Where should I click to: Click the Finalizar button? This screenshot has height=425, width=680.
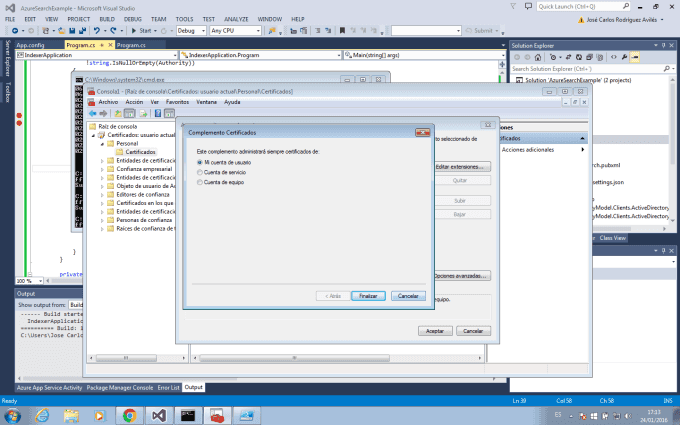pyautogui.click(x=368, y=296)
